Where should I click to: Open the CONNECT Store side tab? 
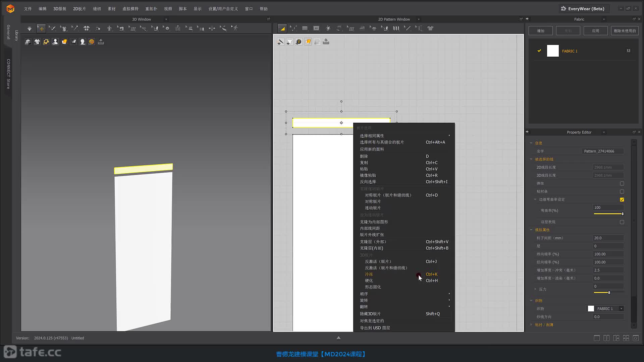8,74
